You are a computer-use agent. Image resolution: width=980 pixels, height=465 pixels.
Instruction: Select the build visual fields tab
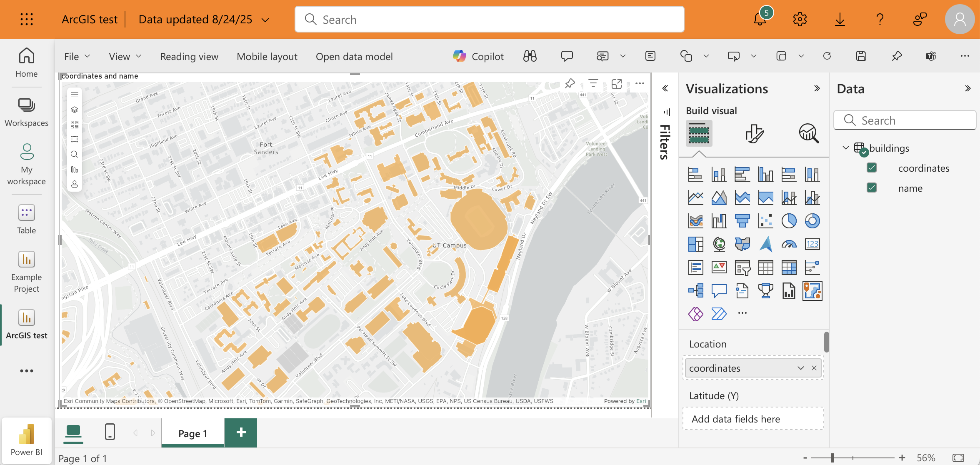point(699,134)
